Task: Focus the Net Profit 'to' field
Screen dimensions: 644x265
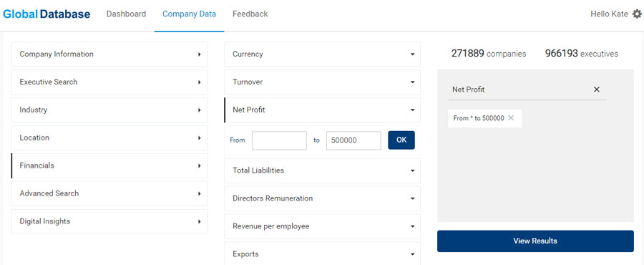Action: pyautogui.click(x=353, y=140)
